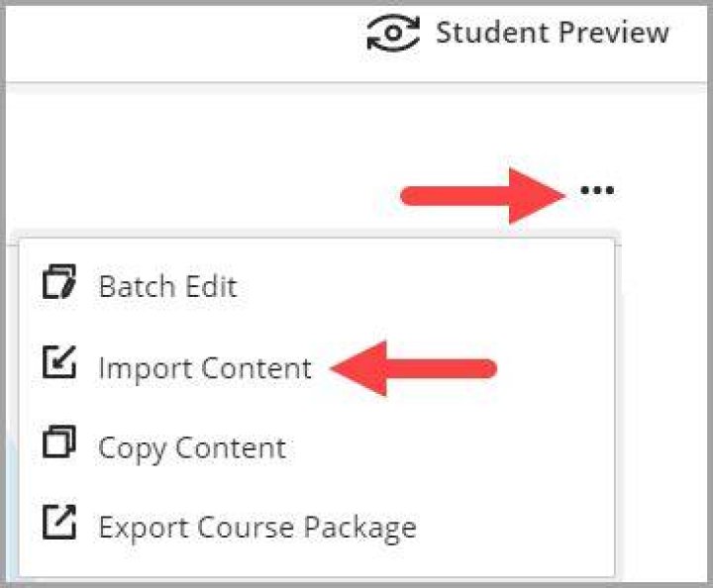Enter Student Preview mode via its label
This screenshot has height=588, width=713.
552,33
